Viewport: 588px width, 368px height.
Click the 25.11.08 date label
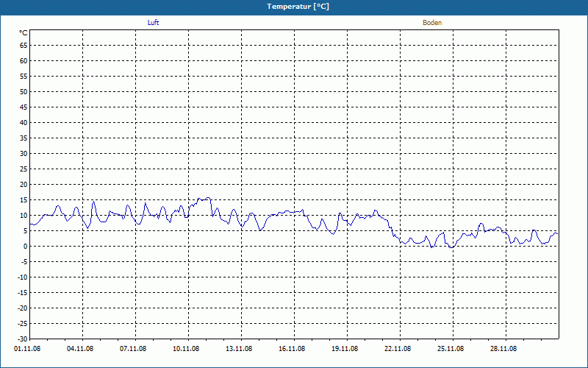451,349
